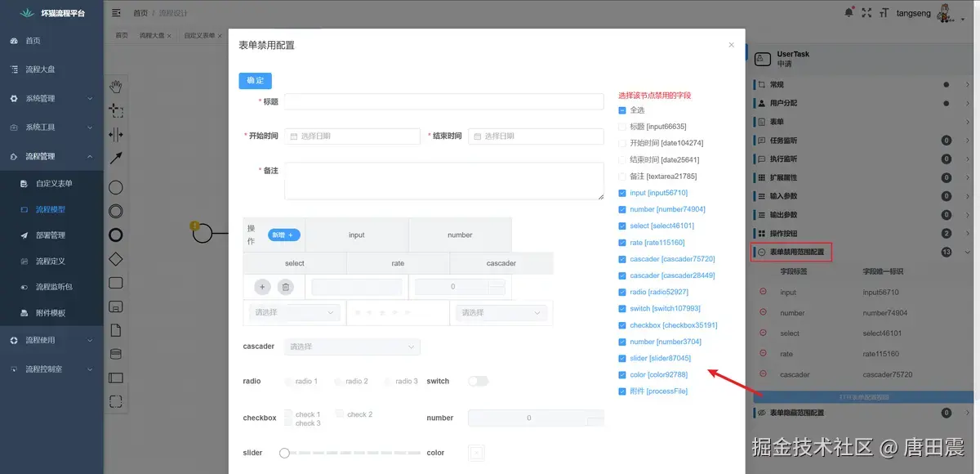
Task: Collapse the 表单禁用范围配置 section
Action: point(862,253)
